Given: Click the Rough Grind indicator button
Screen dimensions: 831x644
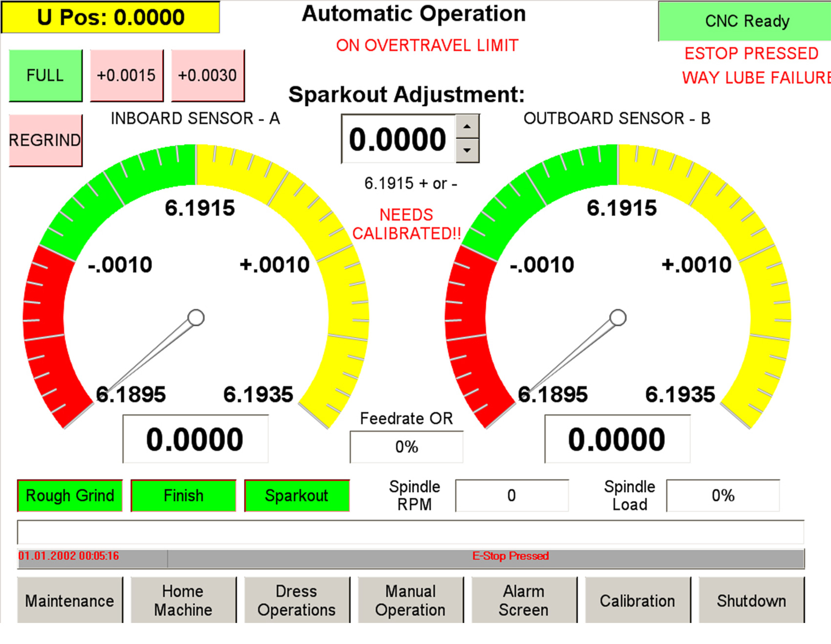Looking at the screenshot, I should pos(70,495).
